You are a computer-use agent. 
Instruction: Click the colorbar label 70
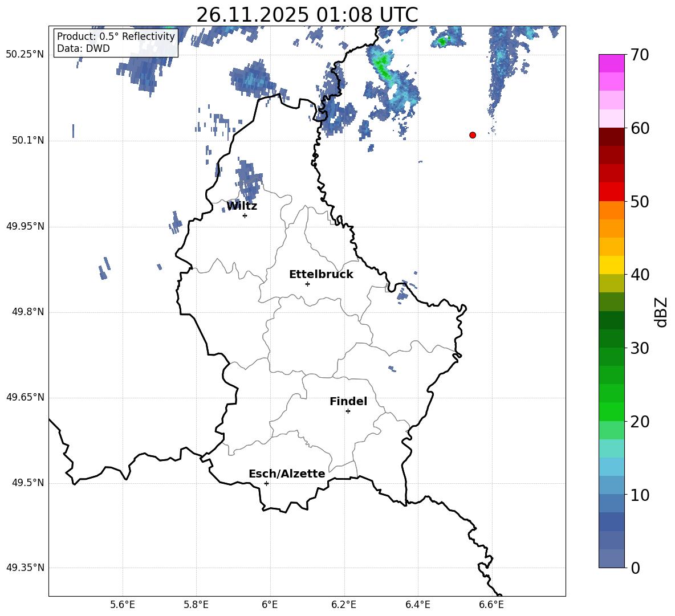pyautogui.click(x=640, y=55)
